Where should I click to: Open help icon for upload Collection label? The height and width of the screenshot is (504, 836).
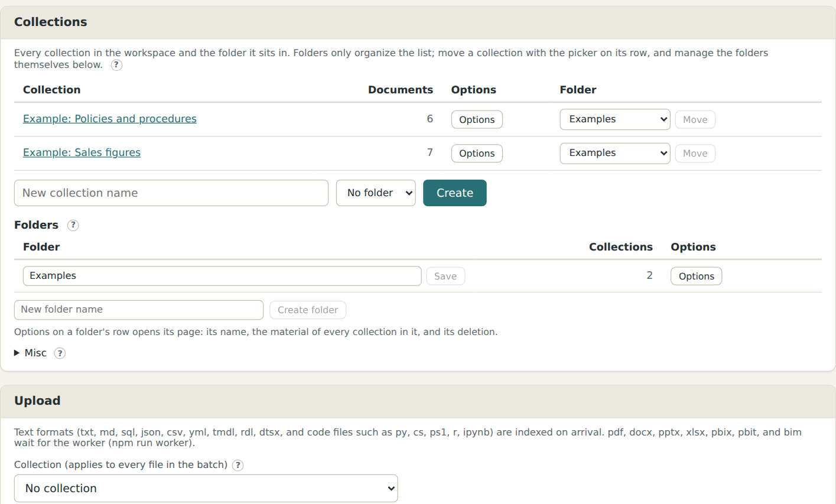click(238, 465)
